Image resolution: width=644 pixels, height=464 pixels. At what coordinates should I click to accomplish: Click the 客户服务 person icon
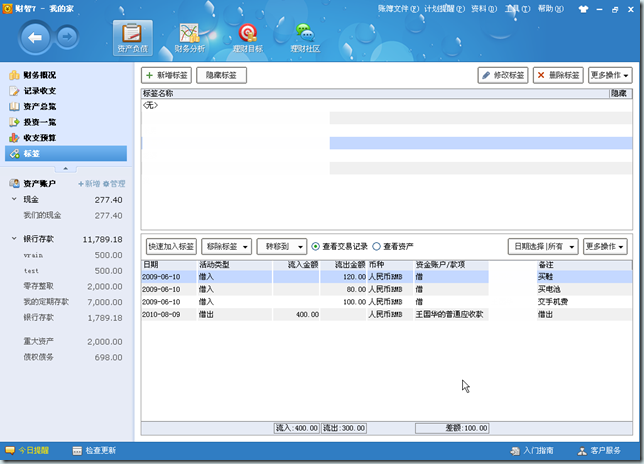(x=582, y=451)
